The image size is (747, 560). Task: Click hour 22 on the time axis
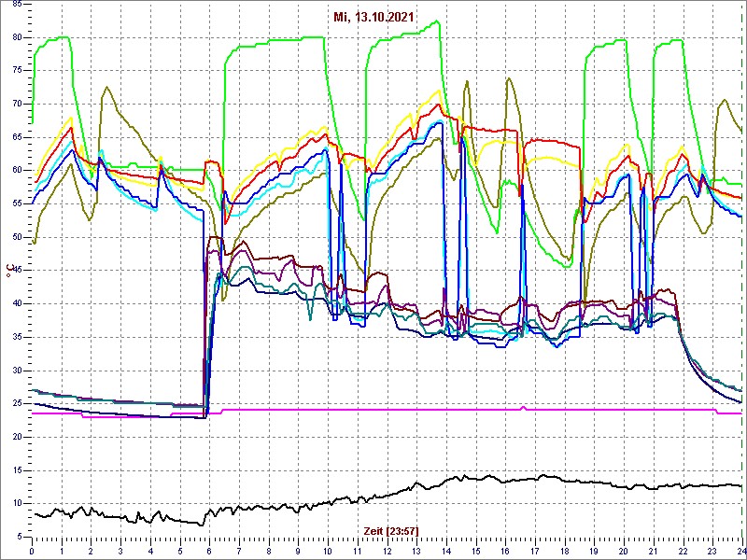tap(684, 552)
